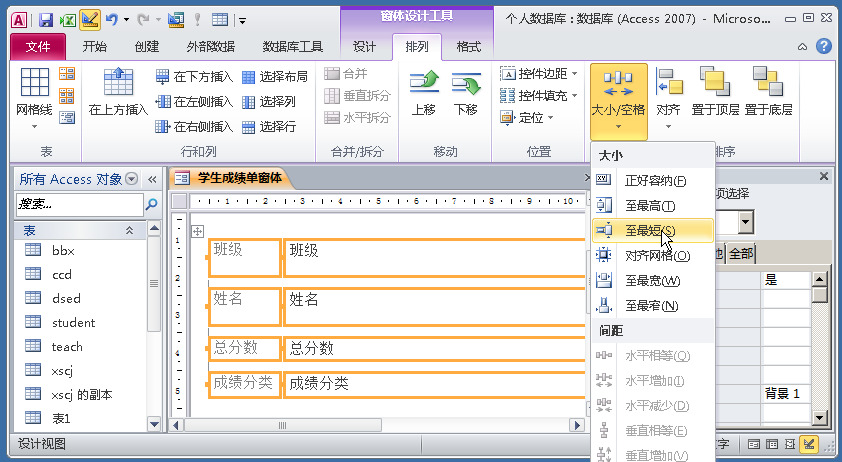Image resolution: width=842 pixels, height=462 pixels.
Task: Close the property sheet pane
Action: [x=824, y=176]
